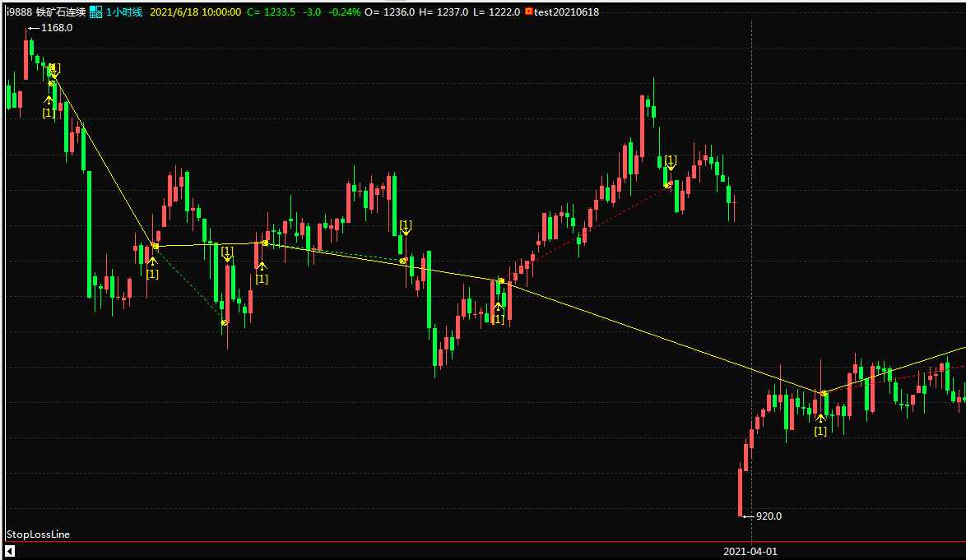This screenshot has height=560, width=966.
Task: Click the tall red candle rising from 920.0
Action: tap(741, 492)
